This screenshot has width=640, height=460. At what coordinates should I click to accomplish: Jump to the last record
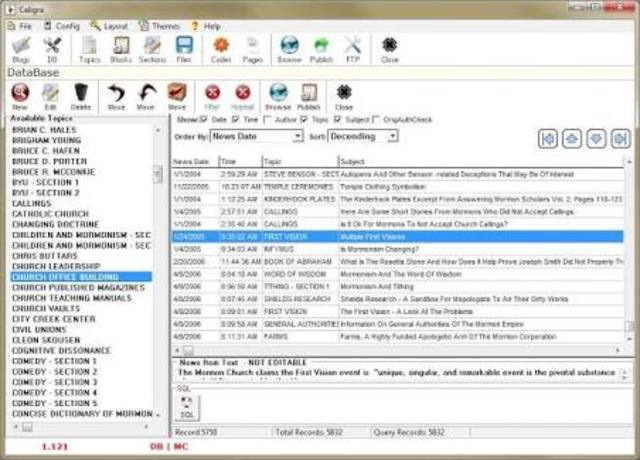tap(620, 139)
